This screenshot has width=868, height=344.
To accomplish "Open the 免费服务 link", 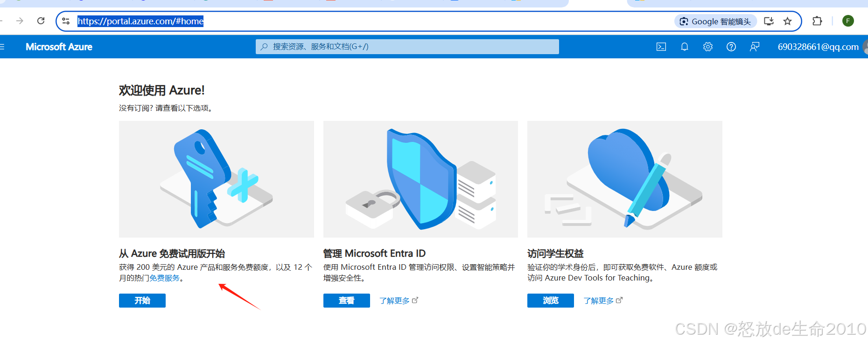I will (x=165, y=278).
